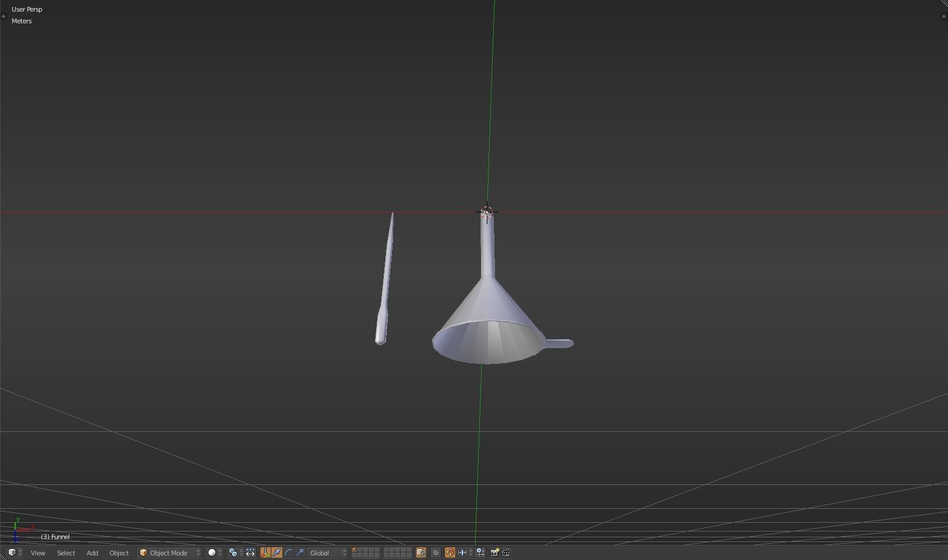The height and width of the screenshot is (560, 948).
Task: Enable the rotate manipulator arc
Action: coord(288,552)
